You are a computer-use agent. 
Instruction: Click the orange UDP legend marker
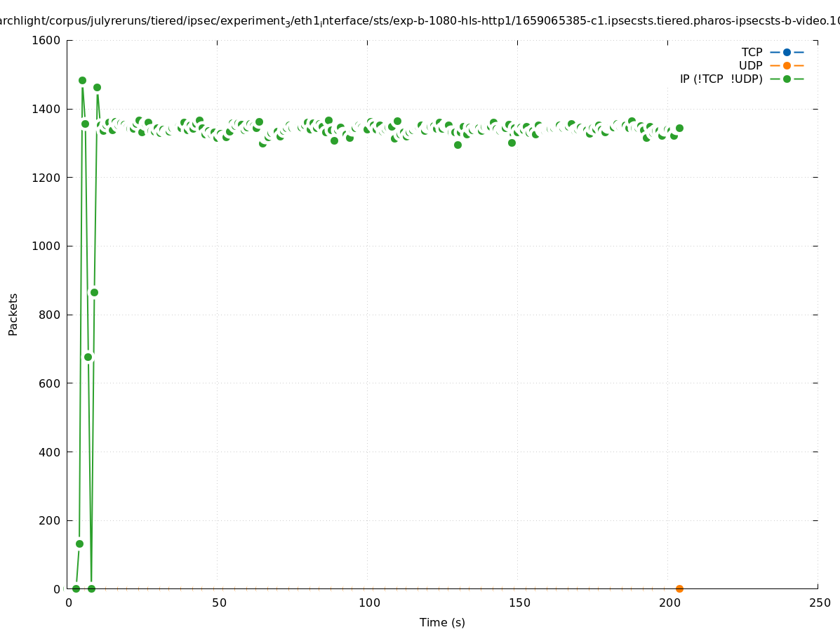(x=787, y=65)
